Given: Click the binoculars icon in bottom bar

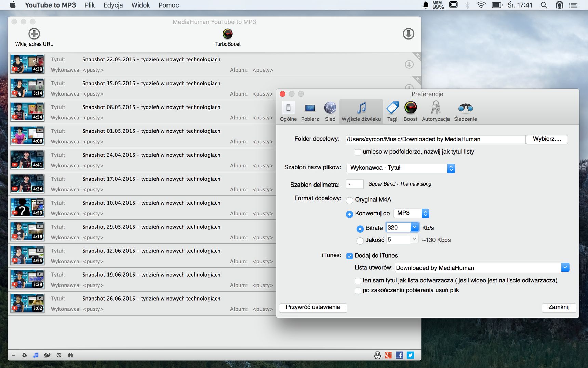Looking at the screenshot, I should [x=70, y=355].
